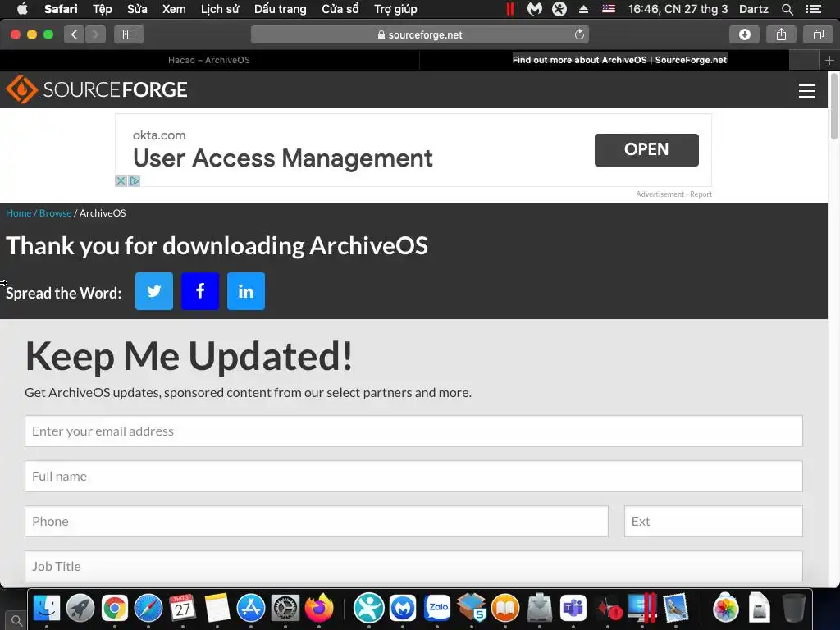Click the OPEN button in the okta ad
The height and width of the screenshot is (630, 840).
[x=646, y=149]
